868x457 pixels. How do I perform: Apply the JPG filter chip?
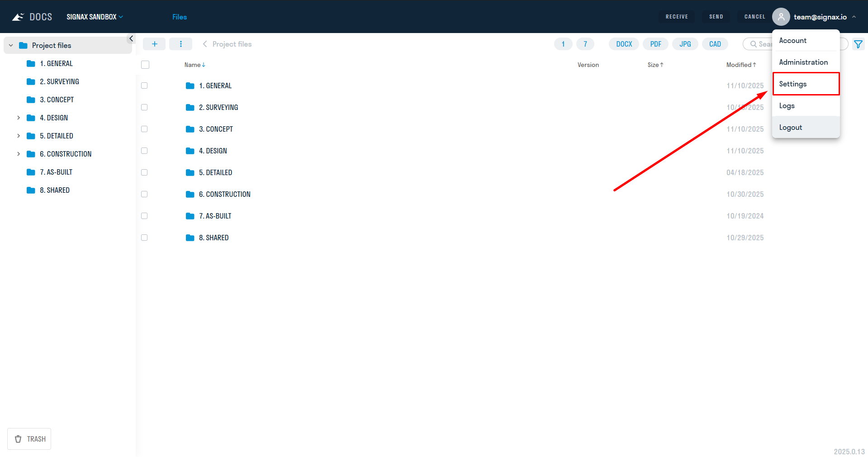[x=685, y=44]
